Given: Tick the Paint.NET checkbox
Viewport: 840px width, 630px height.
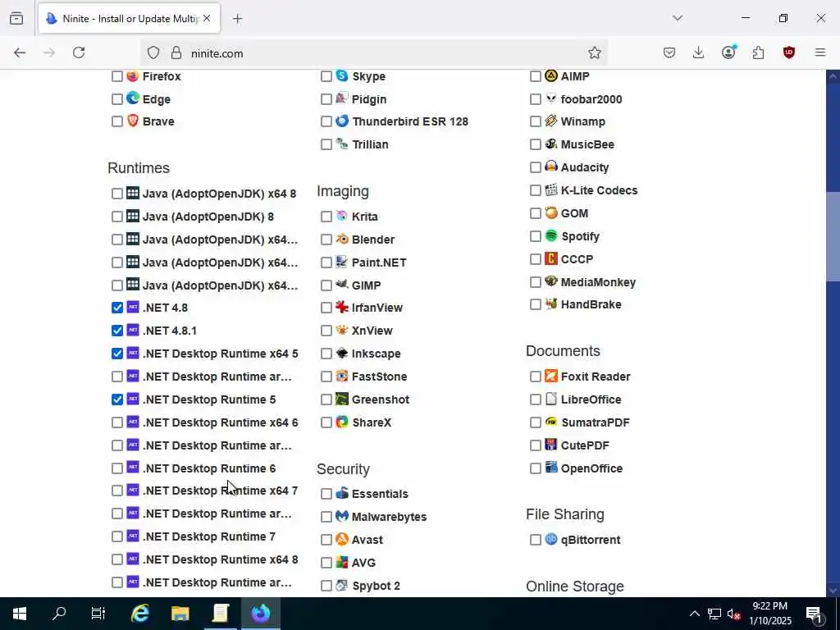Looking at the screenshot, I should coord(326,262).
